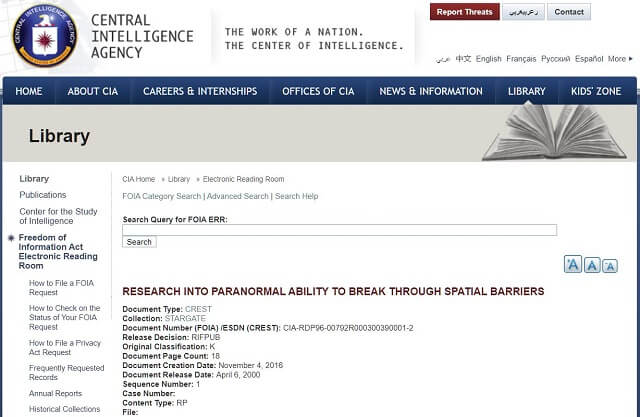Image resolution: width=640 pixels, height=417 pixels.
Task: Click the STARGATE collection link
Action: pyautogui.click(x=185, y=318)
